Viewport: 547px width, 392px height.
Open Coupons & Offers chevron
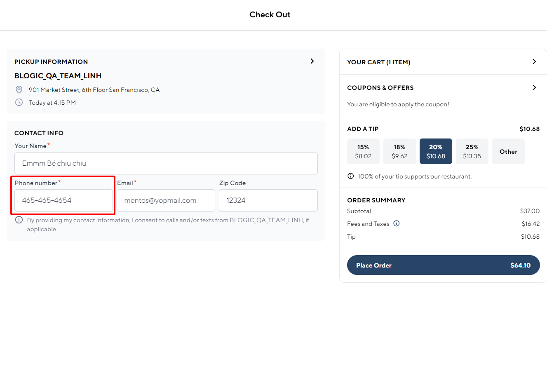[534, 87]
